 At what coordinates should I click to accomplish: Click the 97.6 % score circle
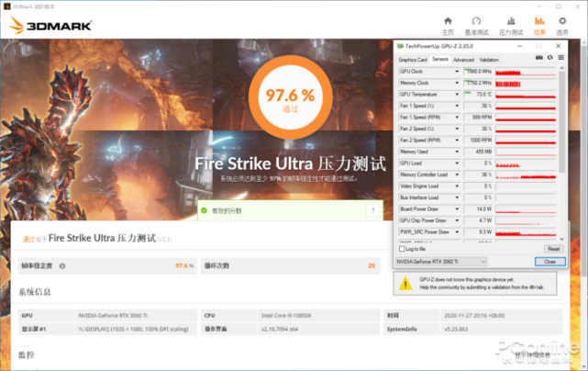point(290,97)
